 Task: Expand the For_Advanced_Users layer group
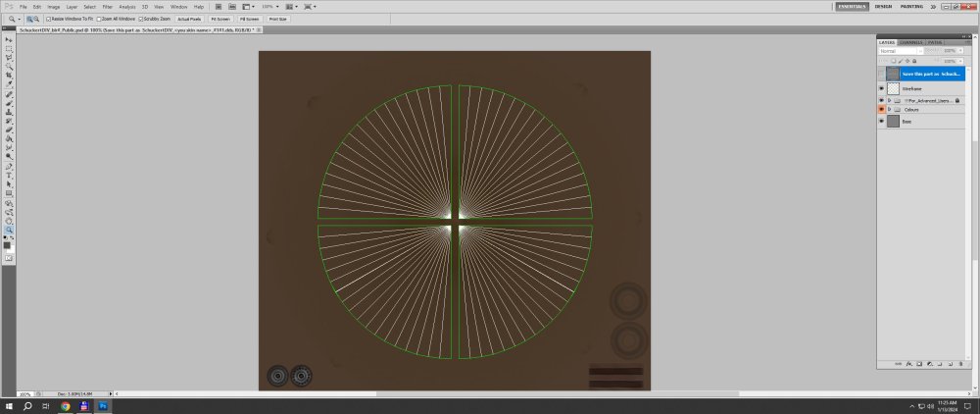889,100
